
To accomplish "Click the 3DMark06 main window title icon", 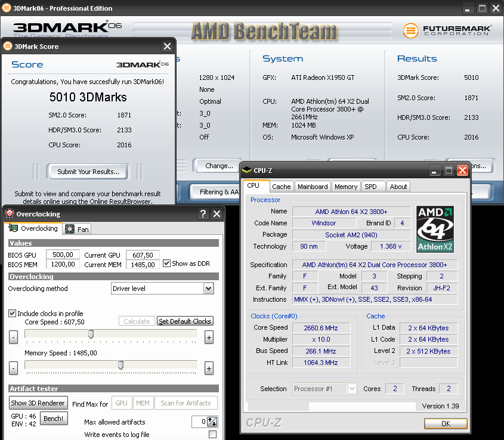I will pyautogui.click(x=6, y=8).
